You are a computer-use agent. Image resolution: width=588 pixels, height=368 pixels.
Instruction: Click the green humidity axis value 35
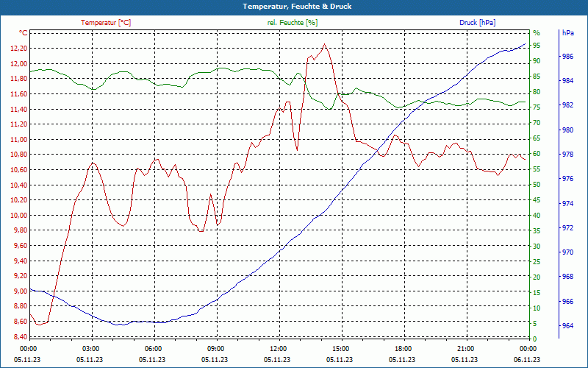[537, 231]
